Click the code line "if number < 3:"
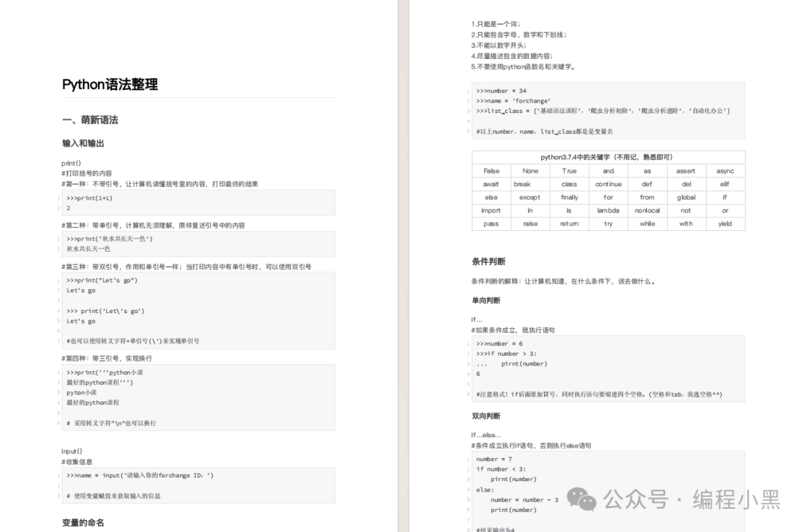This screenshot has width=807, height=532. click(x=501, y=469)
